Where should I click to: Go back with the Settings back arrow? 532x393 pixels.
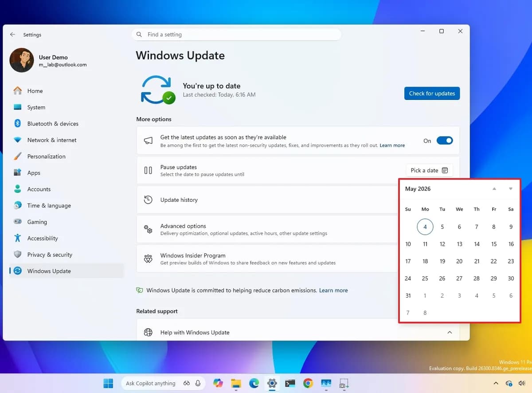(x=12, y=35)
